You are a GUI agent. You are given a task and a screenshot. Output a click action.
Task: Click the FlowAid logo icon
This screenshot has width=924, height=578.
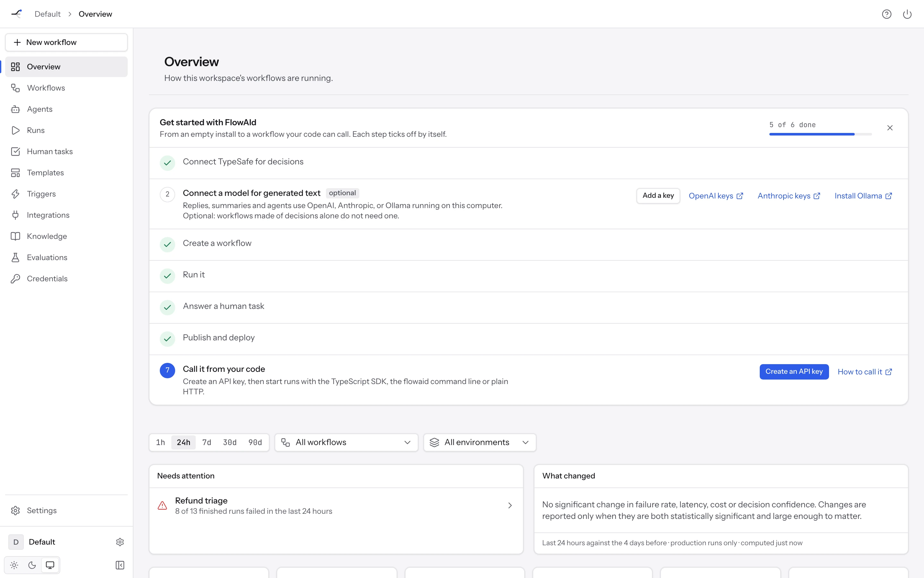[x=16, y=14]
